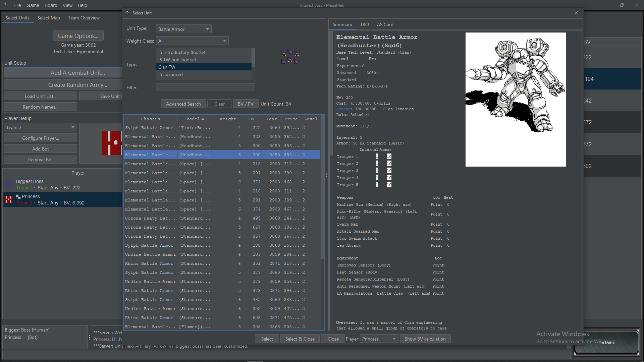
Task: Click the Advanced Search button
Action: (183, 104)
